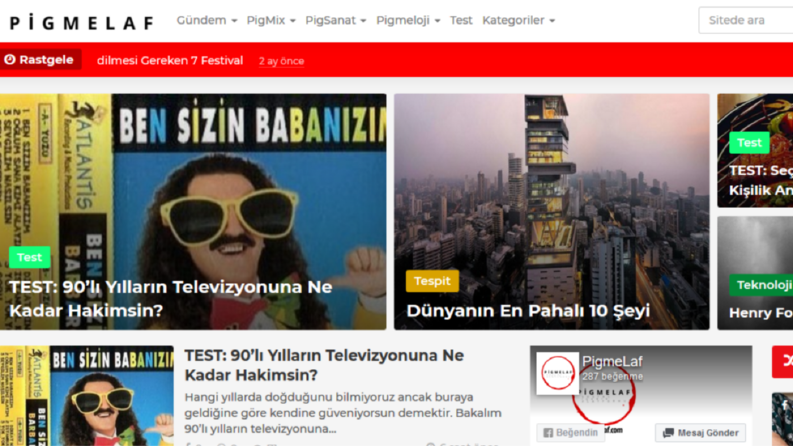793x446 pixels.
Task: Click the '2 ay önce' timestamp
Action: (x=282, y=61)
